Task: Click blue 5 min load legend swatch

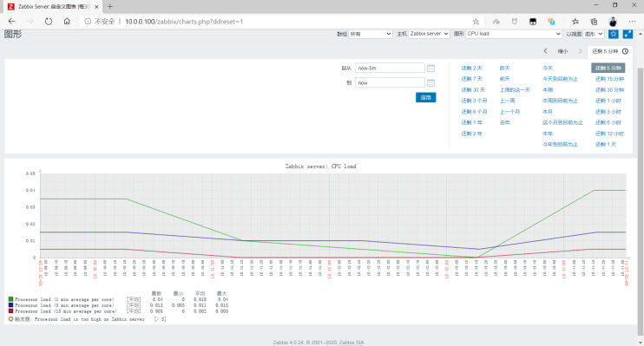Action: point(10,305)
